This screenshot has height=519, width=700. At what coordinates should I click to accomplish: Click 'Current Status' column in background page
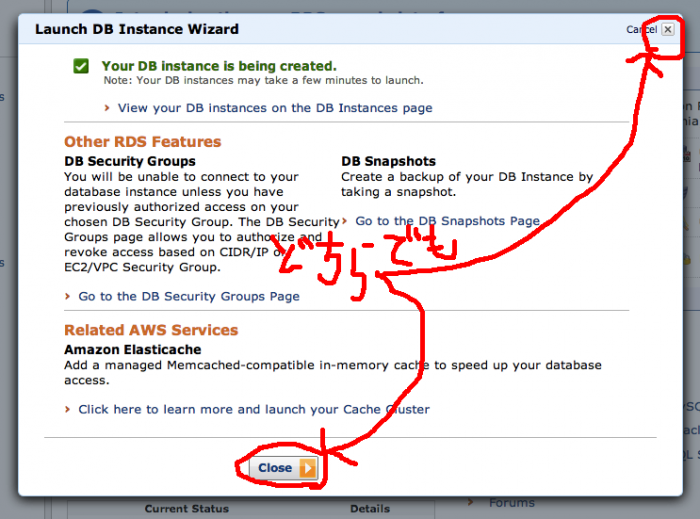click(187, 509)
